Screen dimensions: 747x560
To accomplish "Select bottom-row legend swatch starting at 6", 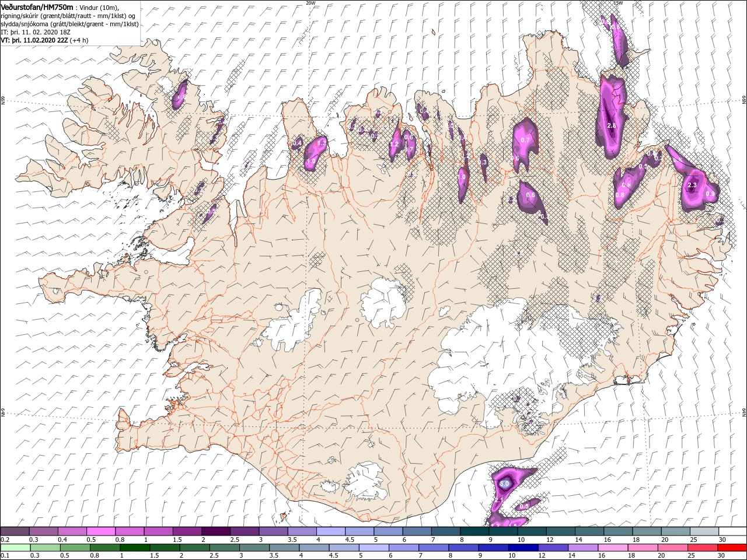I will tap(403, 548).
